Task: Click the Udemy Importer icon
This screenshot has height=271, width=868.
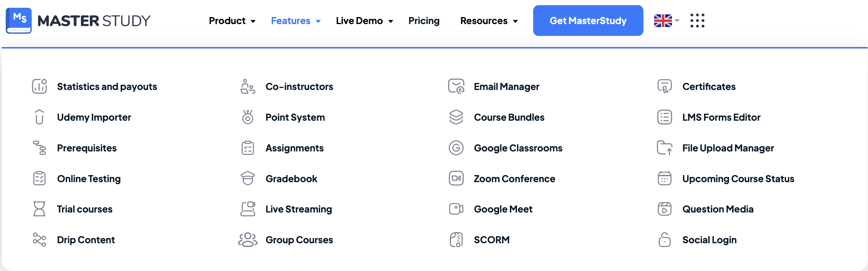Action: (39, 117)
